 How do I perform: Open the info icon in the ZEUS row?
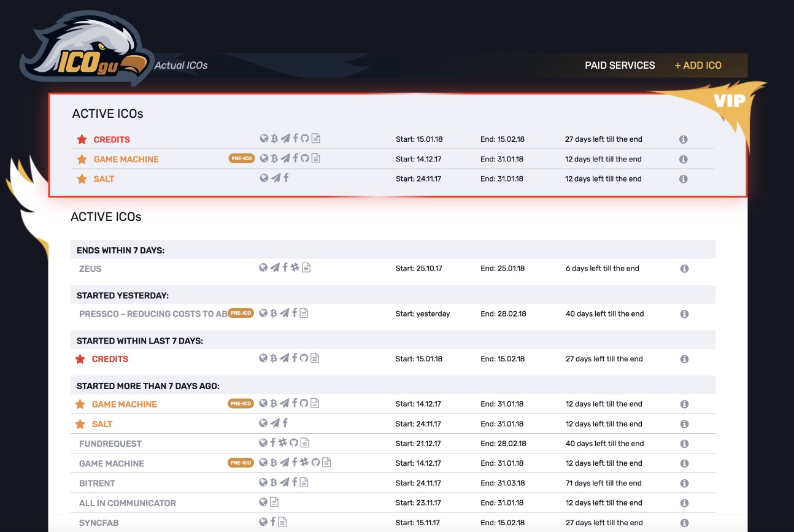(x=684, y=268)
